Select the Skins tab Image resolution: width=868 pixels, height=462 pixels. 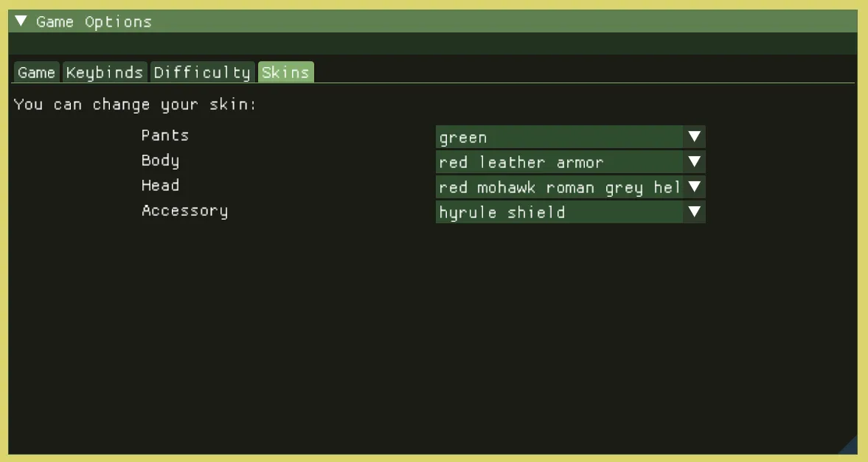(285, 72)
